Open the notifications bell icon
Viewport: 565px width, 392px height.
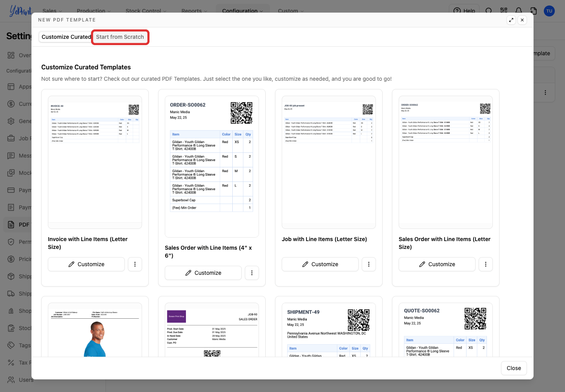click(x=519, y=11)
